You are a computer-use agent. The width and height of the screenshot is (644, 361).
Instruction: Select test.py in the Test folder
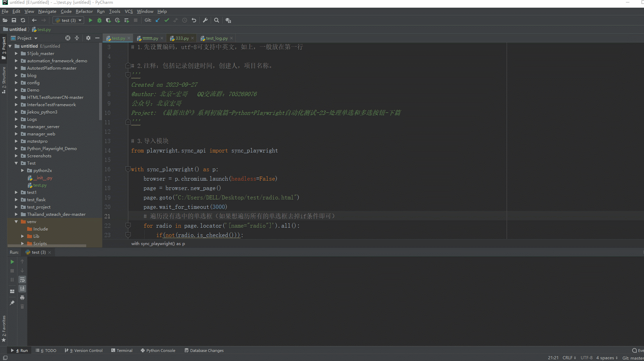[40, 185]
